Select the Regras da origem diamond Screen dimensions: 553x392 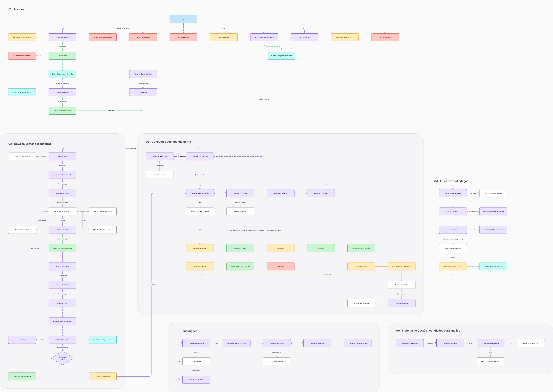click(x=62, y=358)
